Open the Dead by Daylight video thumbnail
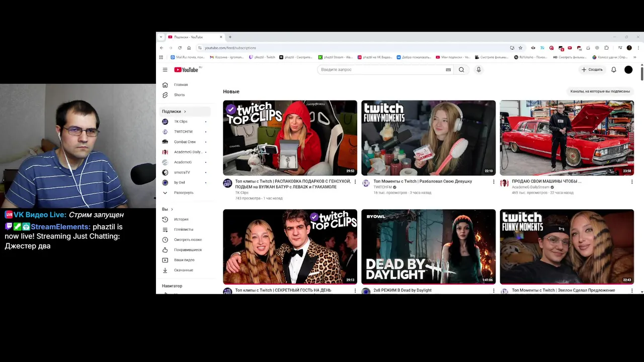This screenshot has width=644, height=362. pos(428,247)
